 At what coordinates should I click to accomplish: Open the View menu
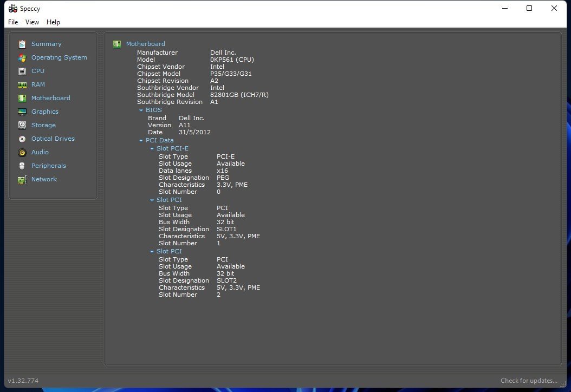point(32,22)
